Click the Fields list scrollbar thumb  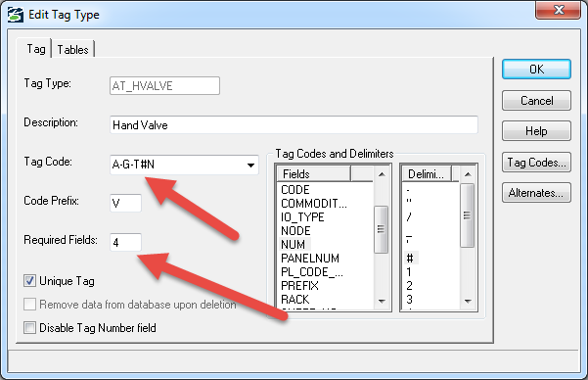(381, 229)
